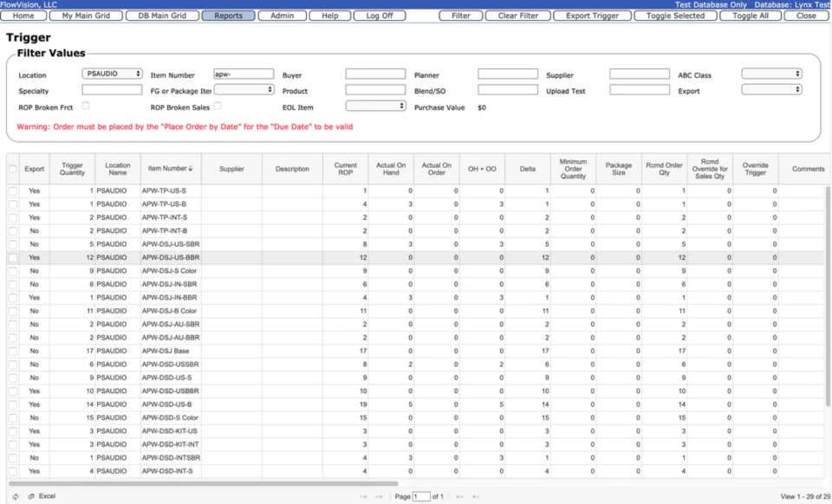Open the Export filter dropdown
Viewport: 832px width, 504px height.
pyautogui.click(x=771, y=89)
